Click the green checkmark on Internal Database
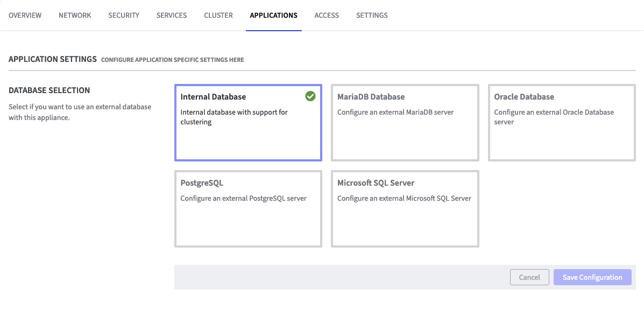This screenshot has width=644, height=310. point(310,96)
